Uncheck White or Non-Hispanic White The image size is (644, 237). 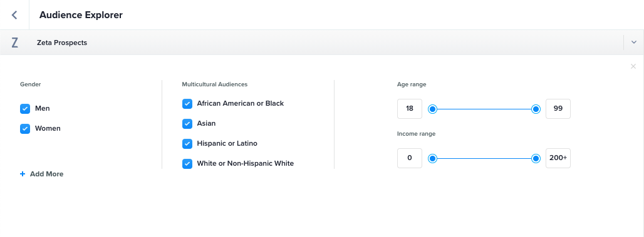tap(187, 164)
